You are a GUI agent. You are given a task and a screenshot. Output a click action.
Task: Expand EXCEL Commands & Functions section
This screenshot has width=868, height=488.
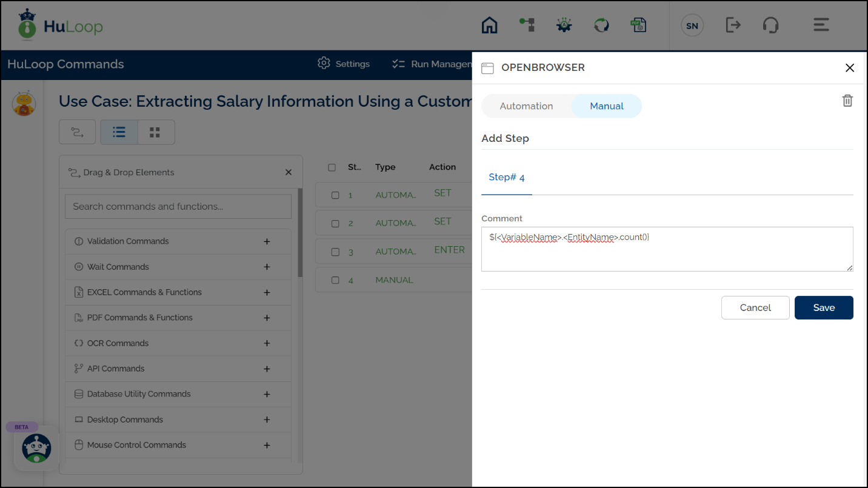point(267,292)
